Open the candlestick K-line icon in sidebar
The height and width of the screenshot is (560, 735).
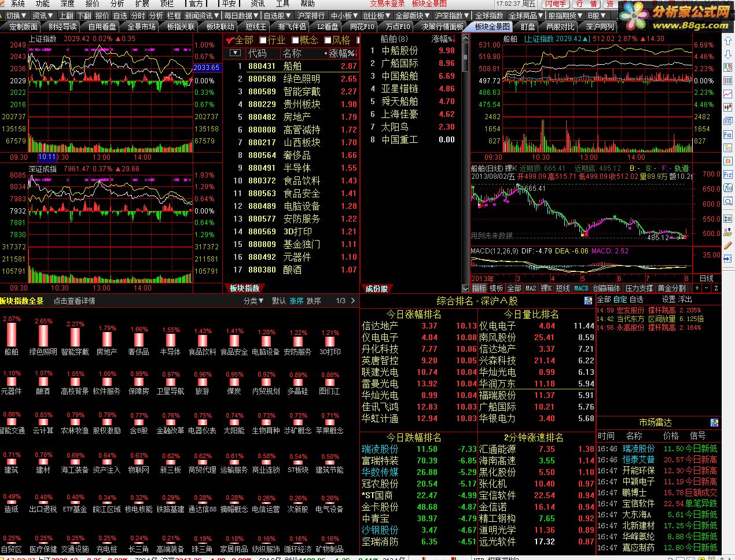728,108
